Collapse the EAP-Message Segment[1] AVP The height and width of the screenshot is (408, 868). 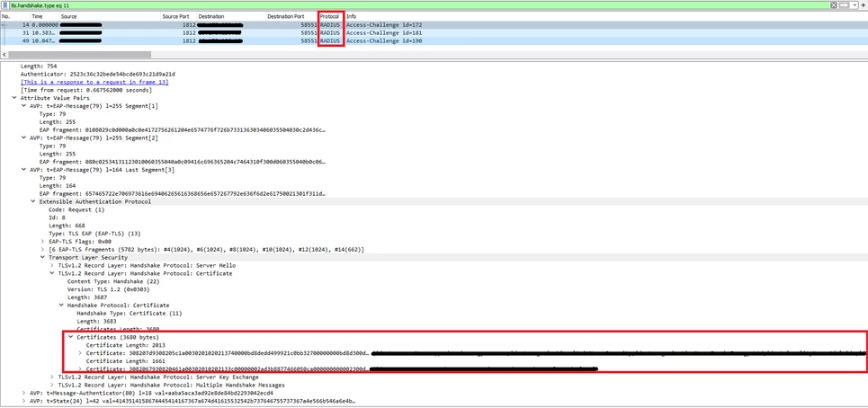pos(23,105)
